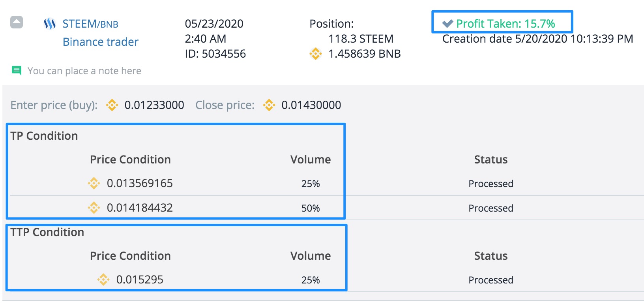Viewport: 644px width, 304px height.
Task: Click the 'You can place a note here' field
Action: coord(84,71)
